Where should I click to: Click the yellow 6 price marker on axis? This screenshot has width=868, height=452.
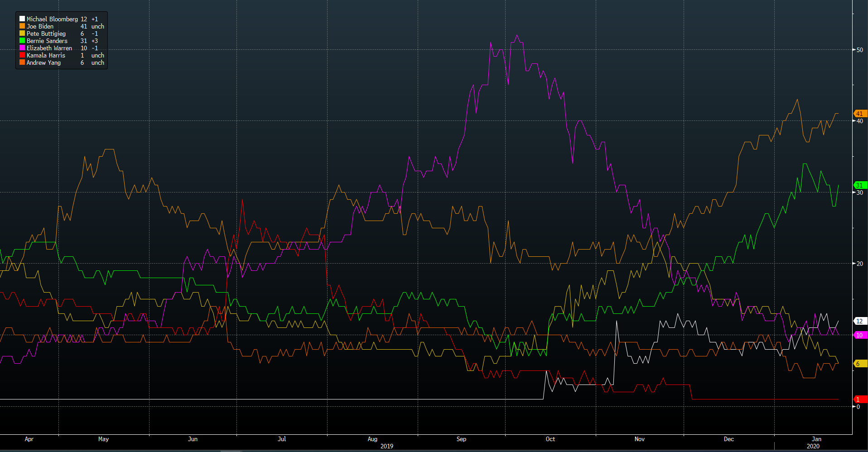(859, 364)
